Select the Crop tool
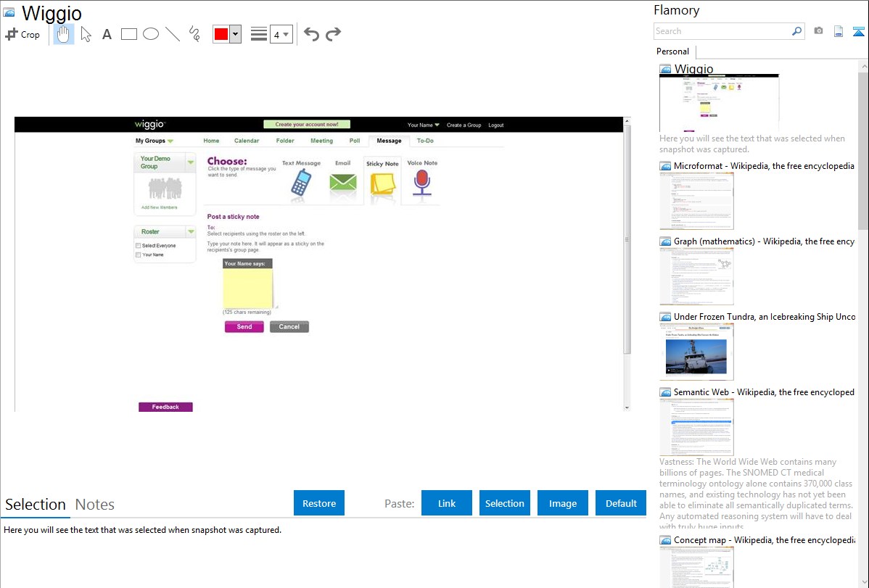This screenshot has height=588, width=869. point(22,34)
